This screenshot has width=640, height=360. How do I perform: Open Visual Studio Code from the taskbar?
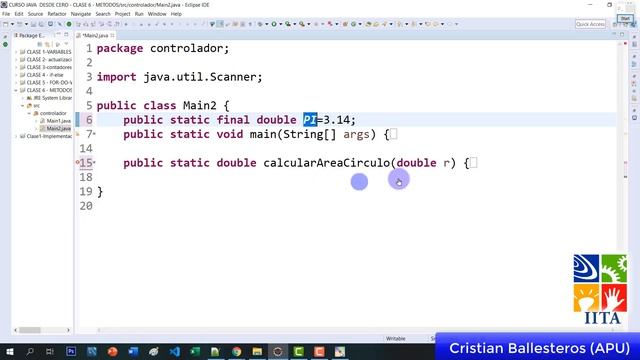pos(175,351)
